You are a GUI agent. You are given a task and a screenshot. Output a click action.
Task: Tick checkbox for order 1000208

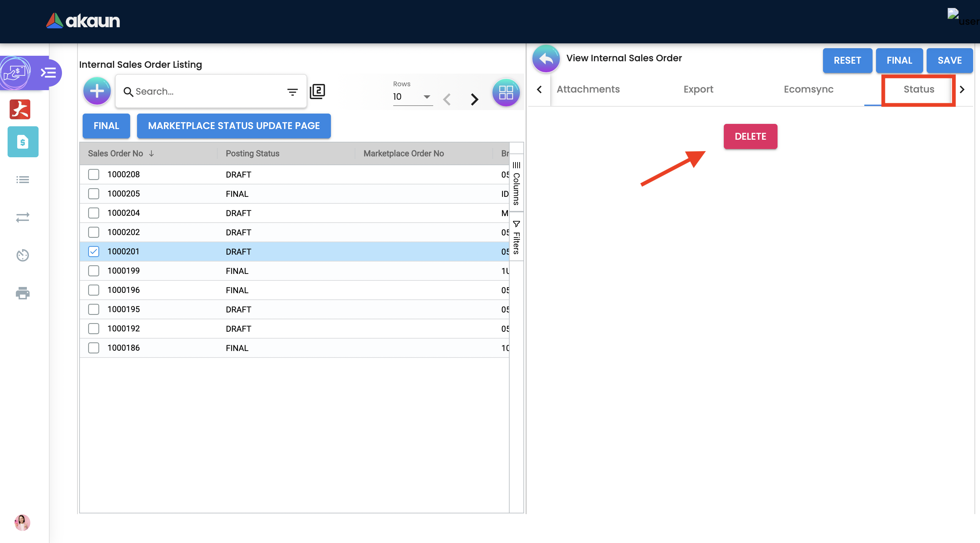click(94, 174)
